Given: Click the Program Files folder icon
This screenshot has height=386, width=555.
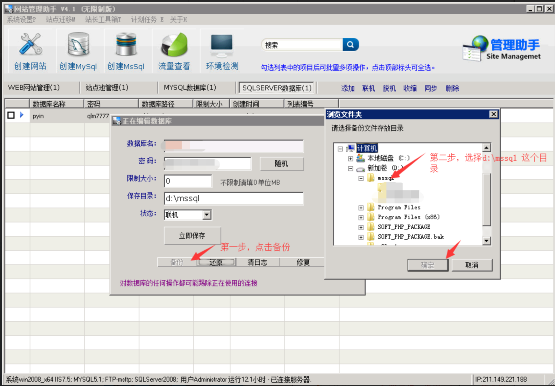Looking at the screenshot, I should tap(371, 207).
